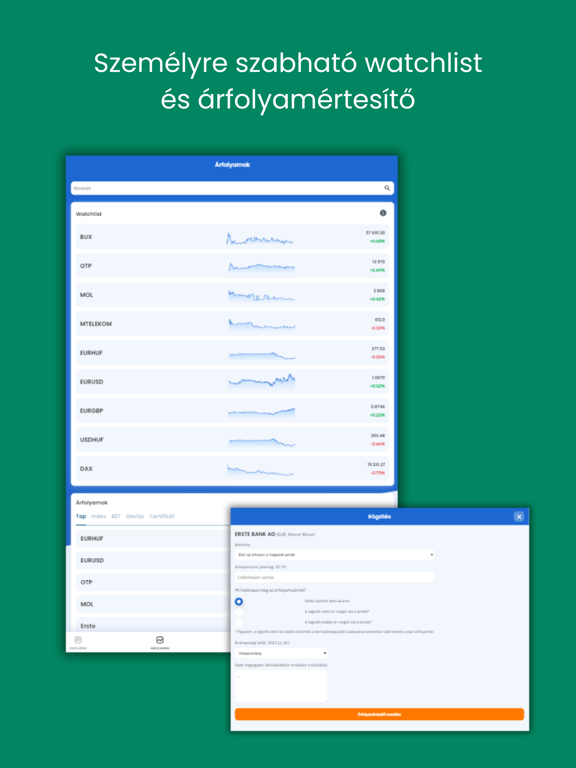
Task: Select the best ask price radio option
Action: click(239, 623)
